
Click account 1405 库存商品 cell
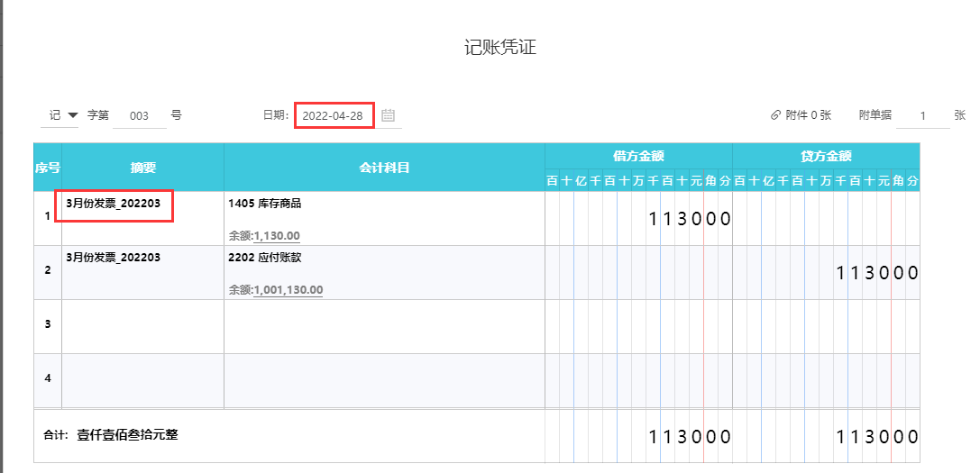[x=265, y=204]
